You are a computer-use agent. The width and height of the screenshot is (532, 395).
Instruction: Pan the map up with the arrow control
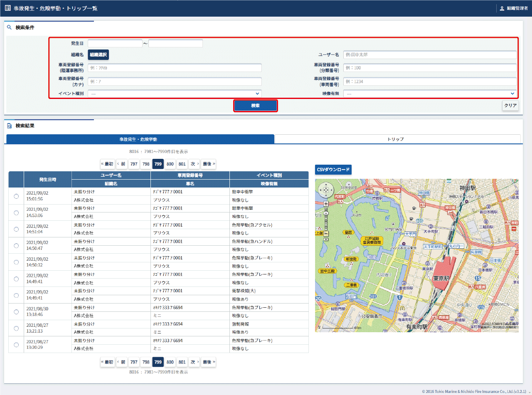click(326, 185)
